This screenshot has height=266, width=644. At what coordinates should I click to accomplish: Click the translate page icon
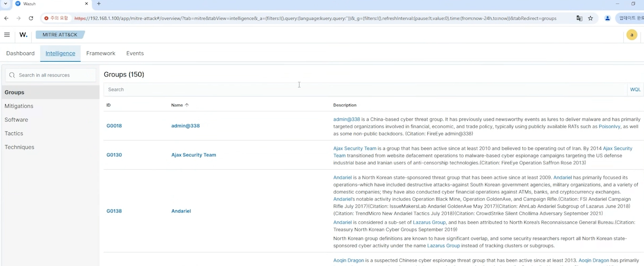tap(579, 18)
